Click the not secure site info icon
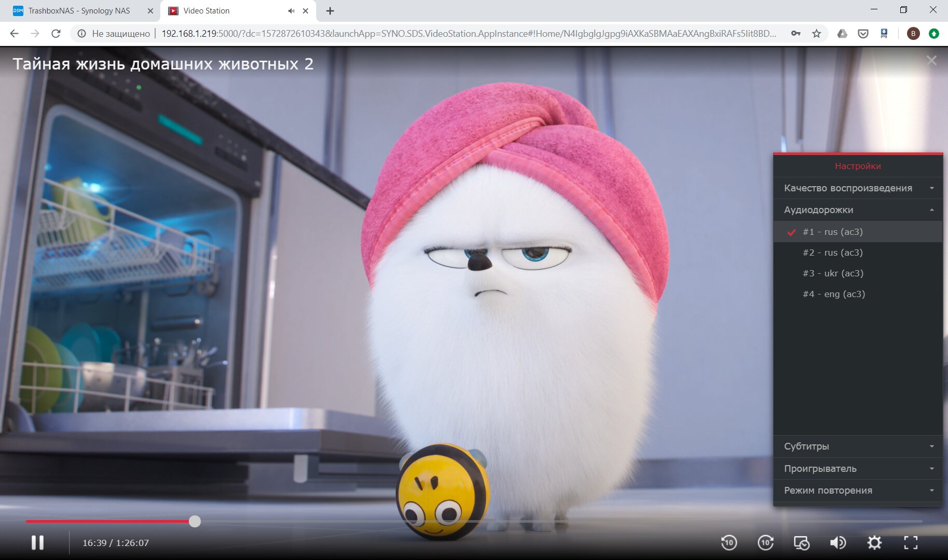This screenshot has width=948, height=560. 81,34
